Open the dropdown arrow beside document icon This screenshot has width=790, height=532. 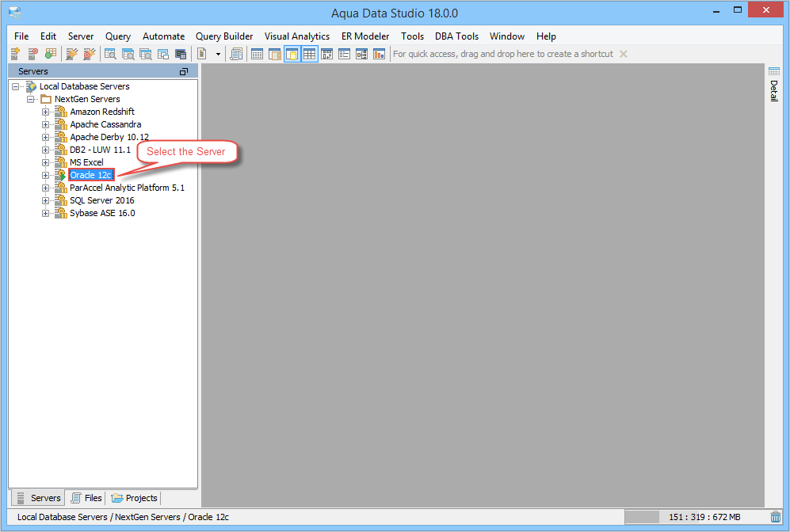[x=218, y=54]
